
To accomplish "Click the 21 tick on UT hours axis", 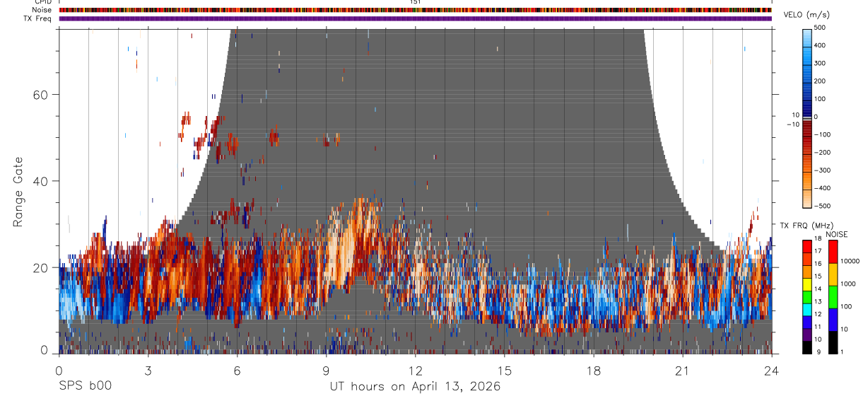I will tap(683, 370).
